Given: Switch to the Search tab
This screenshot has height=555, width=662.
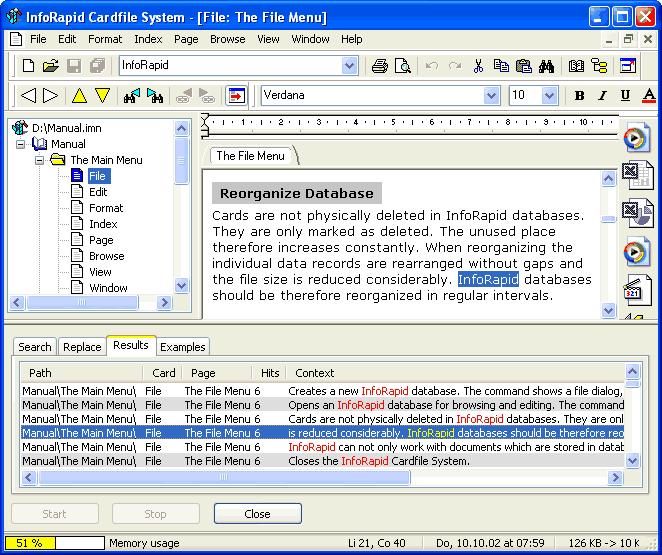Looking at the screenshot, I should pos(35,347).
